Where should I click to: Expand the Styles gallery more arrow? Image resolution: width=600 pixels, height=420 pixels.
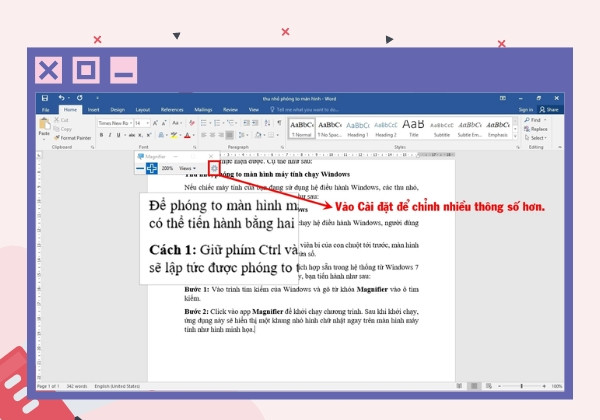coord(515,137)
